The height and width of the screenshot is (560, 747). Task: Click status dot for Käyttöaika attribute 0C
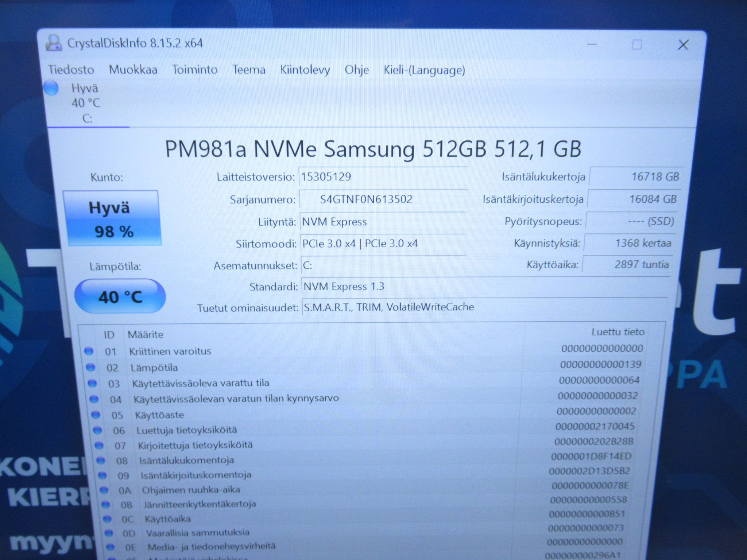(107, 518)
